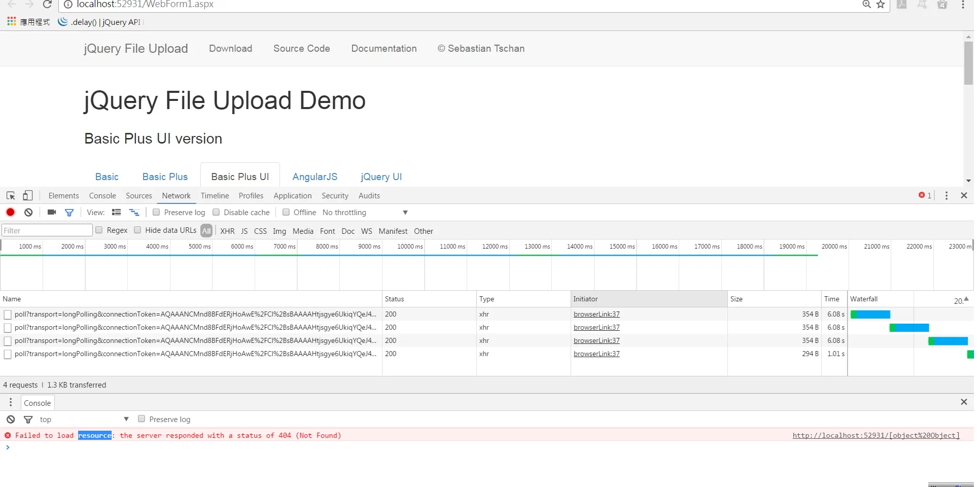Open the localhost [object%20Object] error source link
Viewport: 980px width, 487px height.
[x=876, y=435]
